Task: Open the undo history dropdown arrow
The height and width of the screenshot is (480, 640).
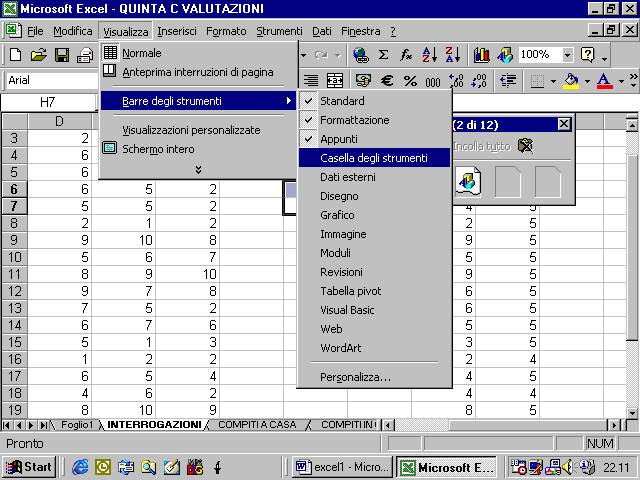Action: (303, 55)
